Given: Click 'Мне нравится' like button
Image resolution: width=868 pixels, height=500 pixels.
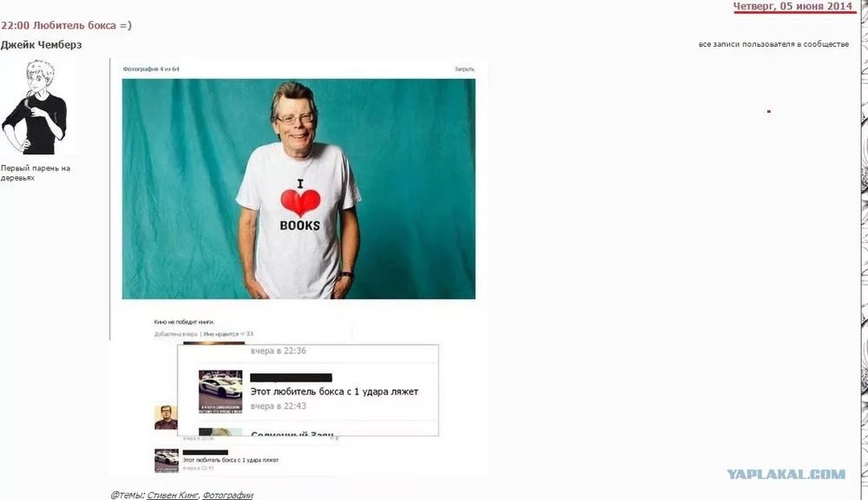Looking at the screenshot, I should [x=220, y=334].
